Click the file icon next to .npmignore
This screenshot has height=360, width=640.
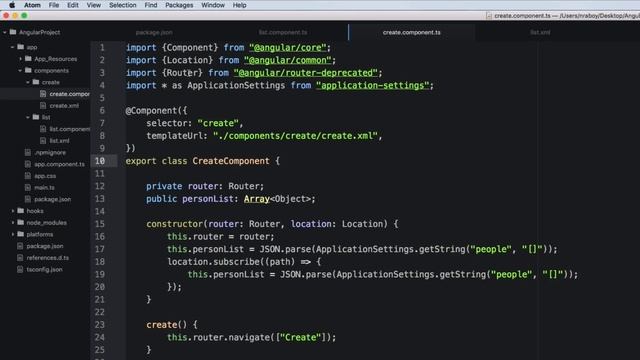(x=28, y=152)
